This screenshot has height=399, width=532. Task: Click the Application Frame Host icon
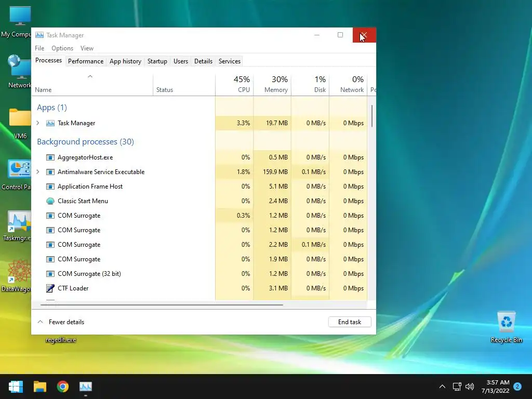(x=50, y=187)
